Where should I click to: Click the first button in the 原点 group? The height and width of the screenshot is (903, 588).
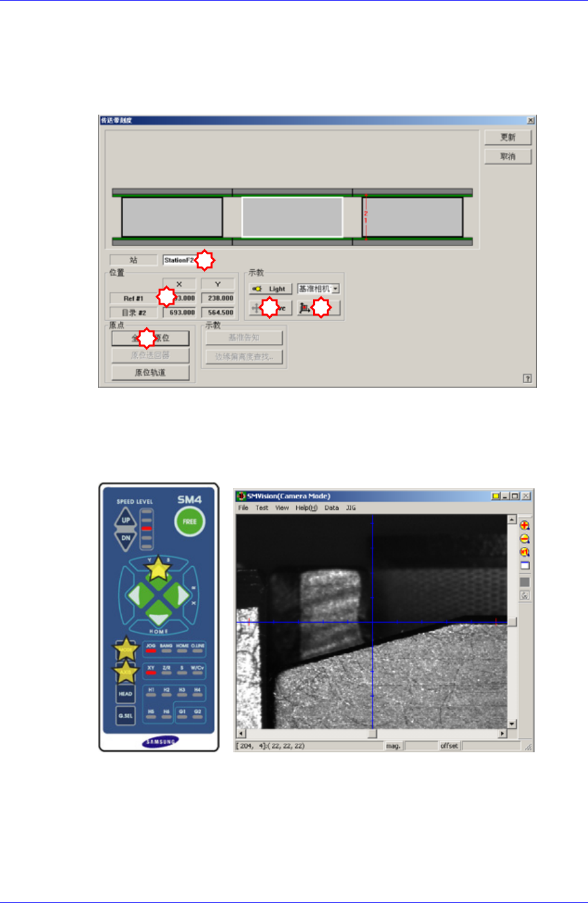[x=150, y=338]
